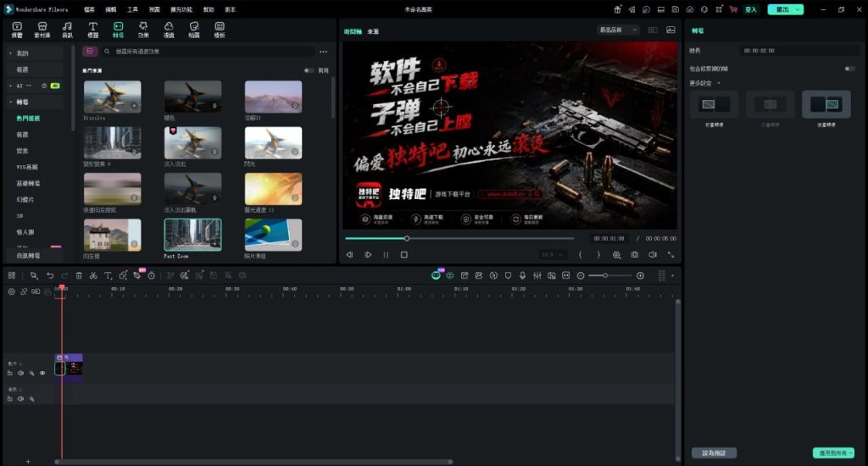Toggle the switch above the transition thumbnails
The width and height of the screenshot is (868, 466).
click(309, 70)
